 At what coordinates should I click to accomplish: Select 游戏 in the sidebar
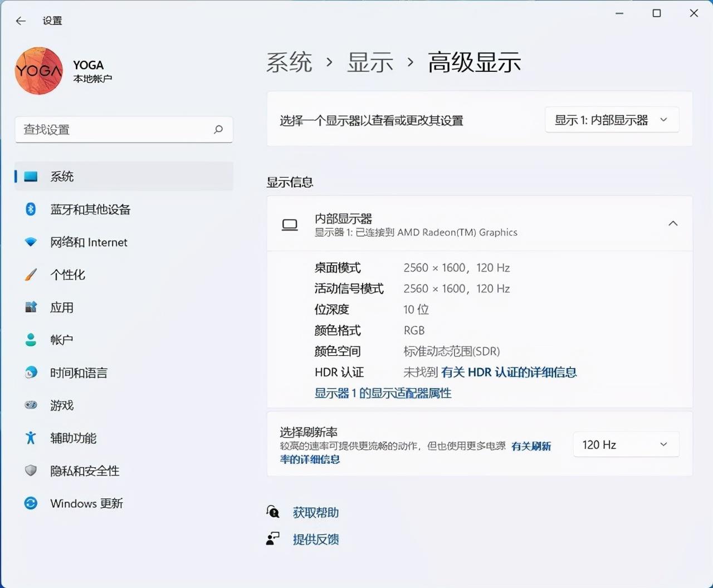point(124,405)
